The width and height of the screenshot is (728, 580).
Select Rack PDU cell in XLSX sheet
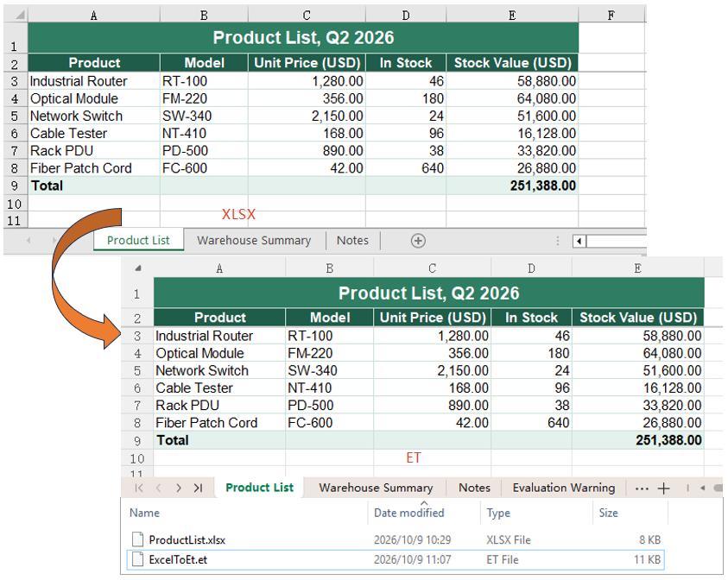click(x=94, y=150)
